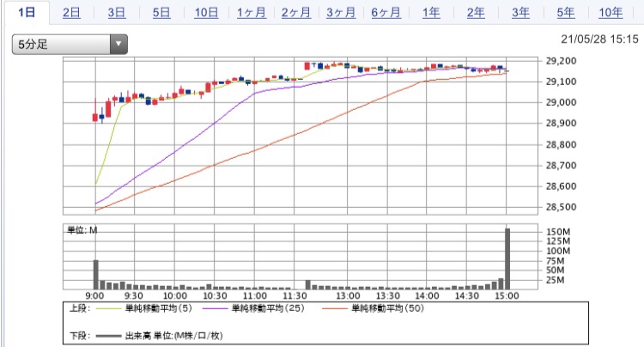Click the 11:30 time axis label
This screenshot has width=644, height=347.
(x=295, y=296)
